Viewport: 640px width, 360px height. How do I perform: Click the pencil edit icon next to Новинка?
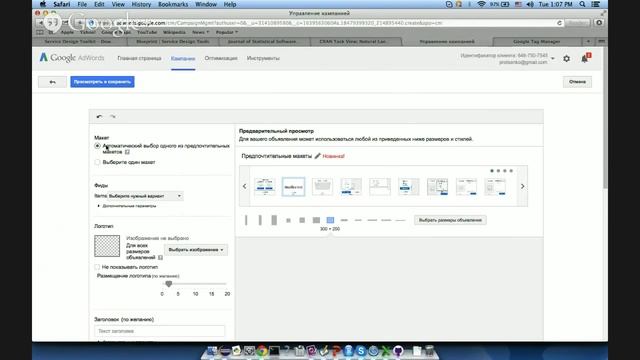click(318, 156)
